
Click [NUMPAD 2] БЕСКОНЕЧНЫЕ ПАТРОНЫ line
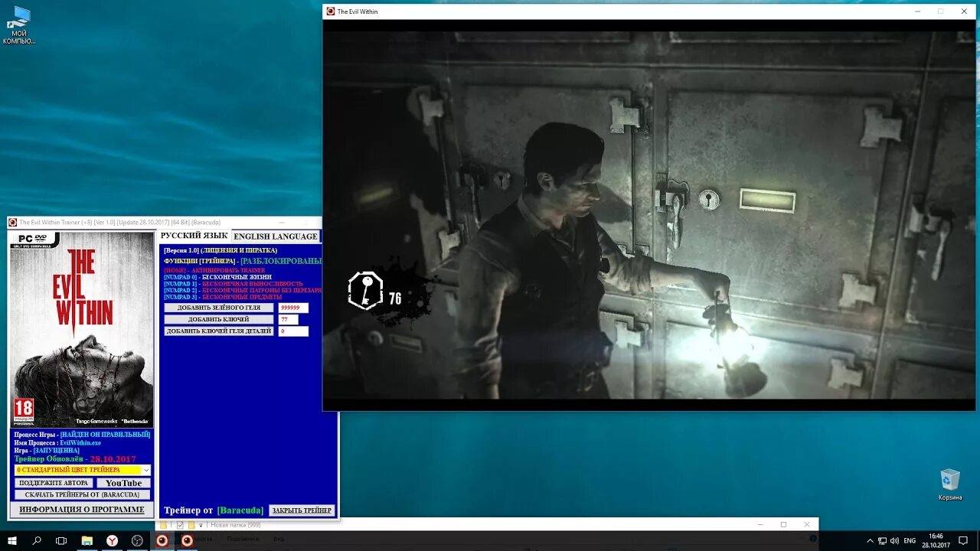pyautogui.click(x=243, y=291)
